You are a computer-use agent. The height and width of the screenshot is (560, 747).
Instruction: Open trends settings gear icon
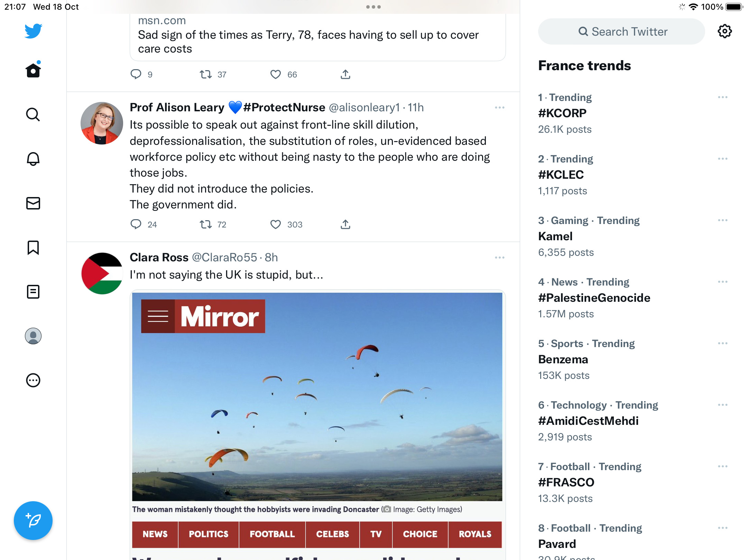725,31
